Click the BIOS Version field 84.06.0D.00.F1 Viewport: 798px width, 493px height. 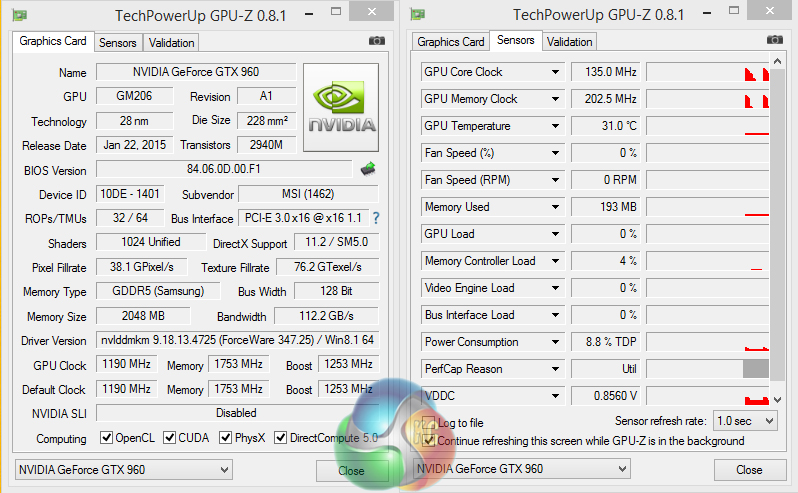[x=224, y=169]
